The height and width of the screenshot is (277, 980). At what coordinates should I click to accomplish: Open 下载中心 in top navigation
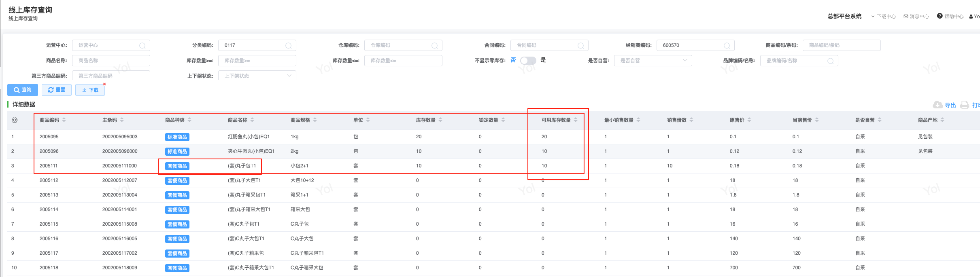pos(883,17)
